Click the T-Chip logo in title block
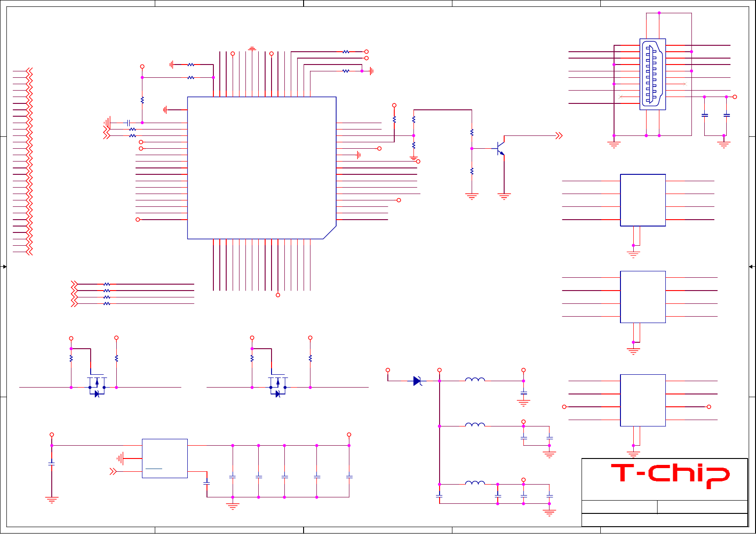756x534 pixels. (670, 476)
